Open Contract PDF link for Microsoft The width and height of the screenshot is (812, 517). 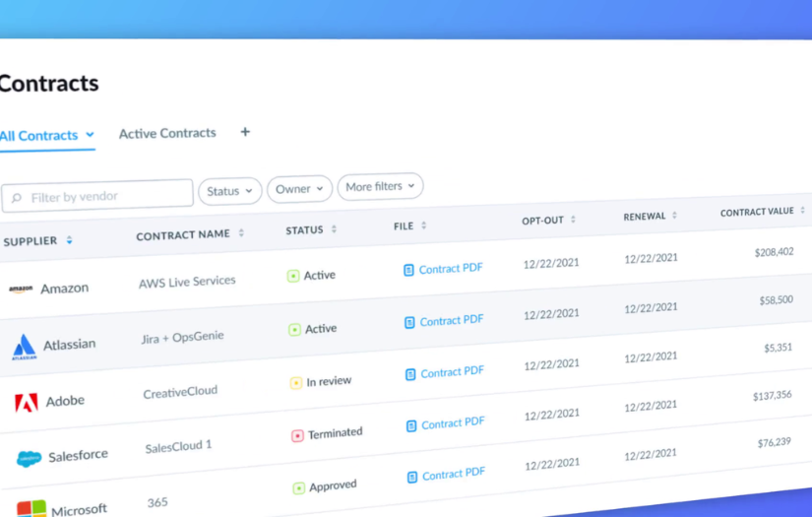tap(454, 475)
